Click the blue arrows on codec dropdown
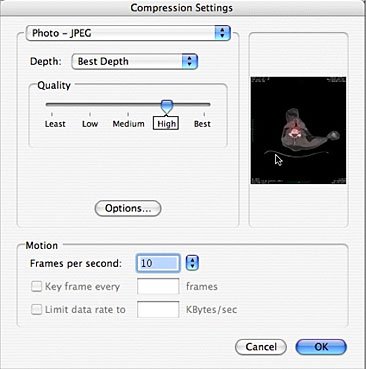Viewport: 366px width, 369px height. point(222,33)
